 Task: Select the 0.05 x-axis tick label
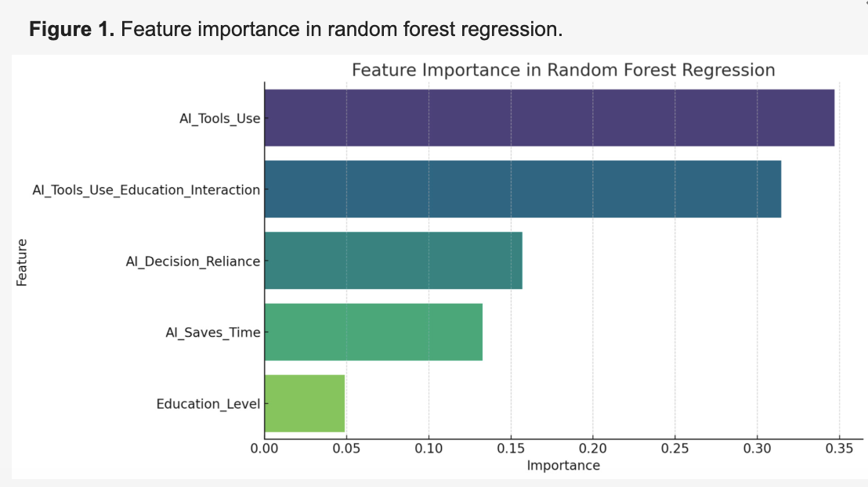coord(346,449)
